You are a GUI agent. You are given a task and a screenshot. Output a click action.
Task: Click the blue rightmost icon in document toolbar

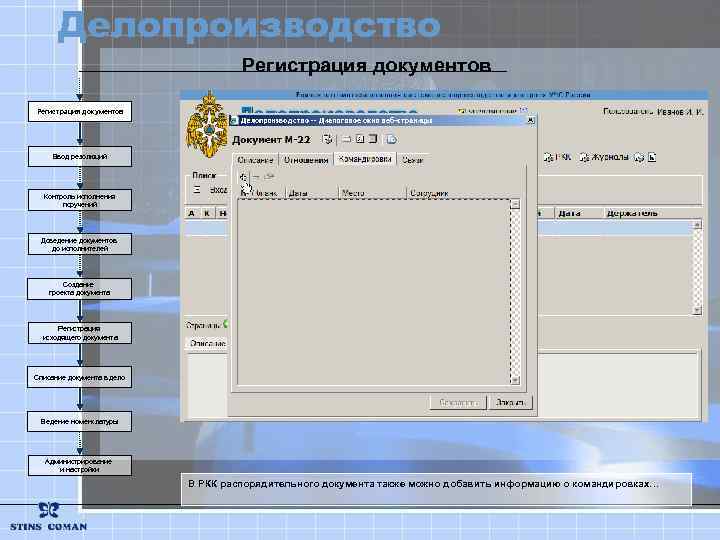pos(391,139)
